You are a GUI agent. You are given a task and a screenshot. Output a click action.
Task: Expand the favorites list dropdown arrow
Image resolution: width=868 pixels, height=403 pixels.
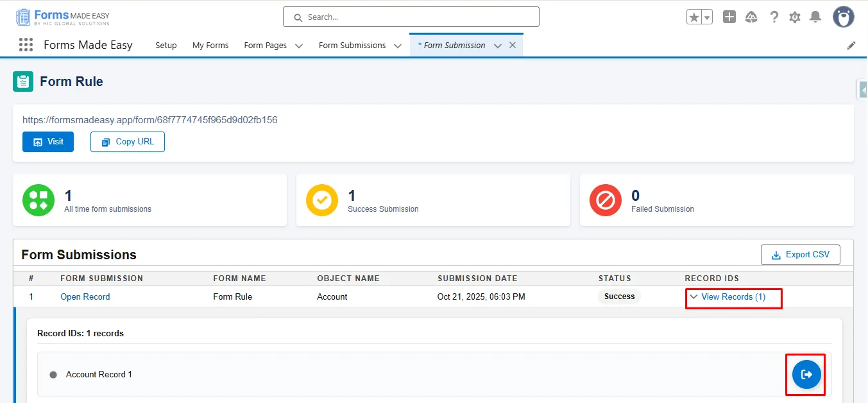(x=707, y=17)
